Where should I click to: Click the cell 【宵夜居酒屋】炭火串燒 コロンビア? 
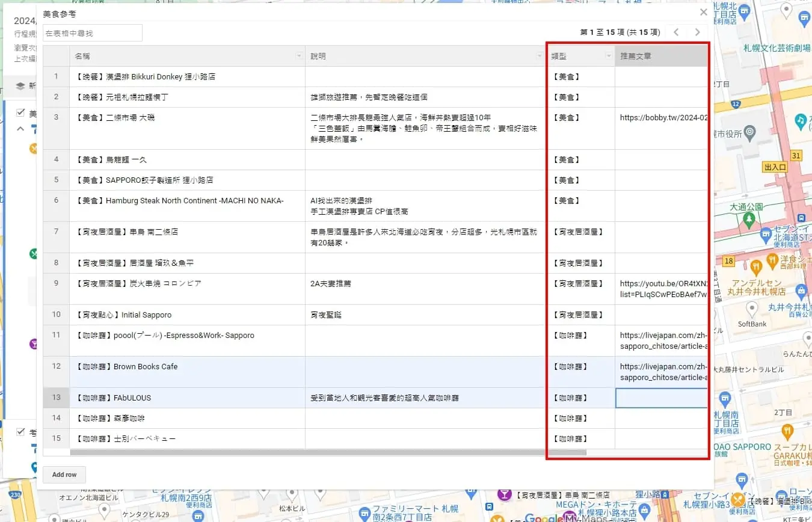coord(188,289)
